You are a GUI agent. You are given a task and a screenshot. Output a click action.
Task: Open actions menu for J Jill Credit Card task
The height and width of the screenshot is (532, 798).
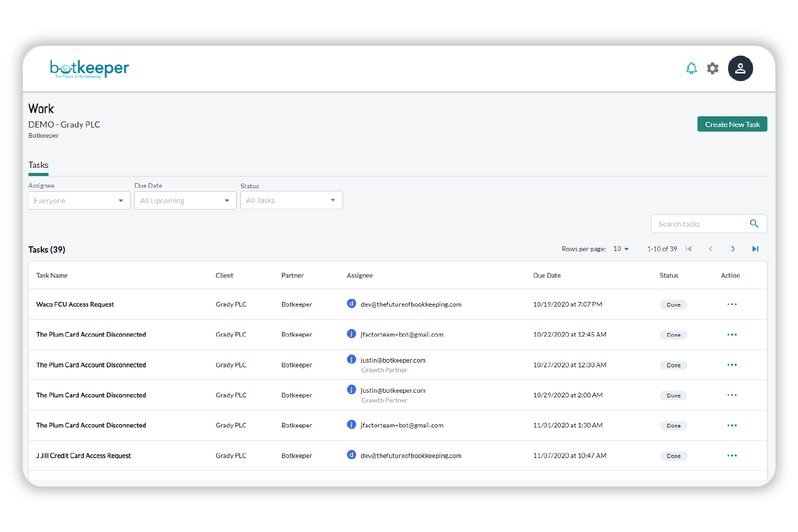tap(732, 456)
